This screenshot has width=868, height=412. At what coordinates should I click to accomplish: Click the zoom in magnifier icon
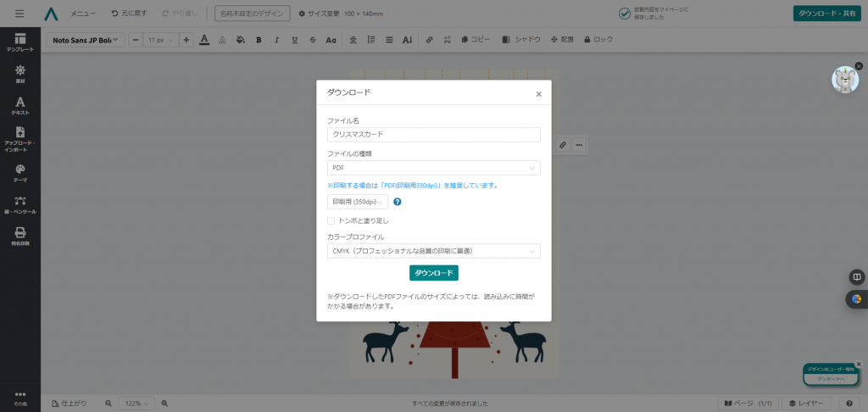click(164, 404)
